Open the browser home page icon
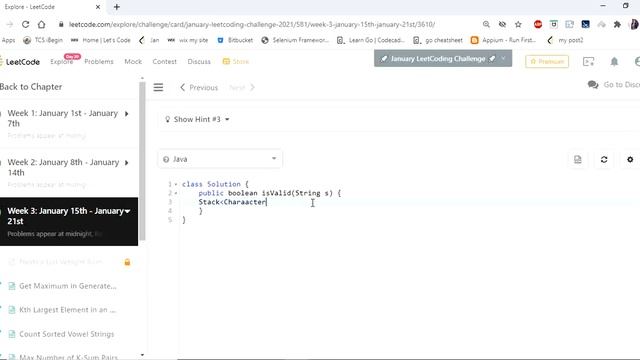 (x=42, y=24)
